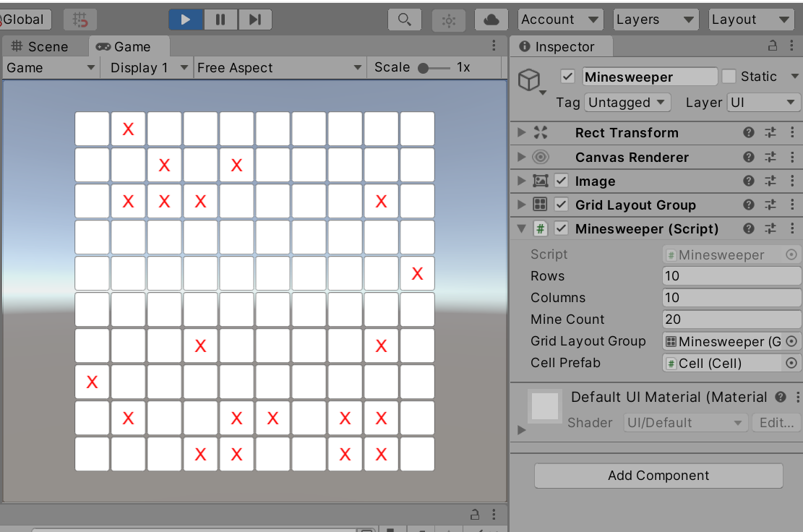This screenshot has width=803, height=532.
Task: Disable the Image component checkbox
Action: click(561, 181)
